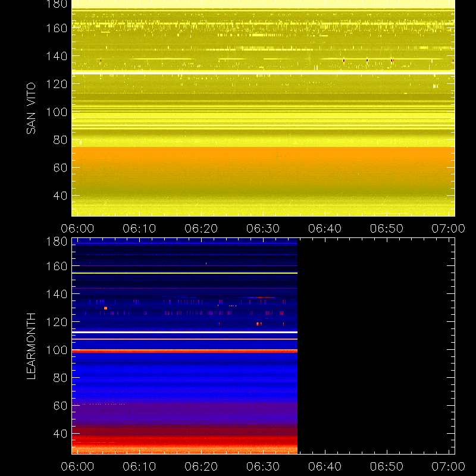The height and width of the screenshot is (476, 476).
Task: Pick the 06:00 time label of San Vito plot
Action: coord(77,228)
